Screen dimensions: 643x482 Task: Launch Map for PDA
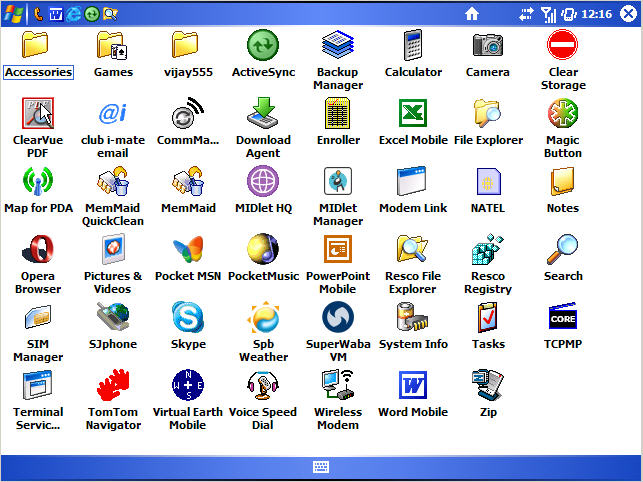38,190
